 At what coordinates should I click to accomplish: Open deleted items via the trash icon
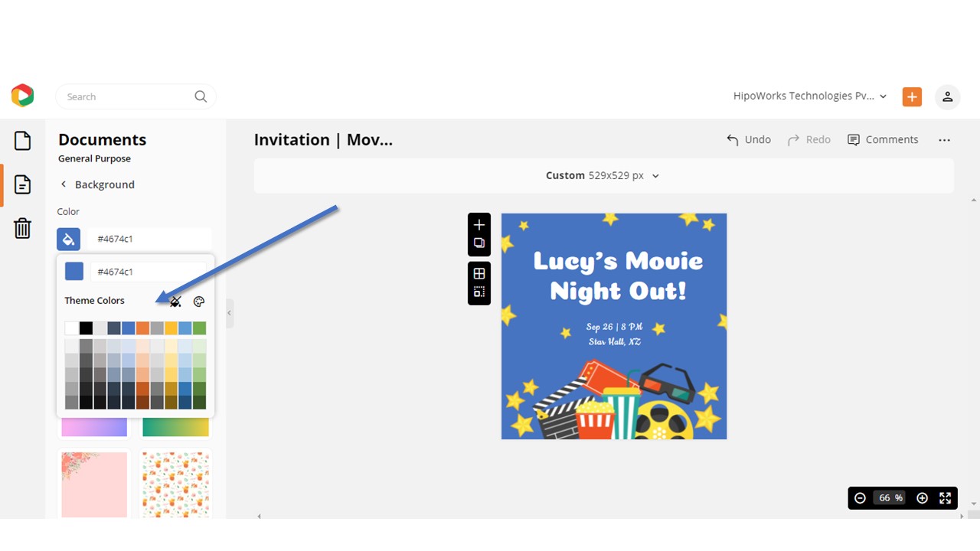[x=22, y=228]
